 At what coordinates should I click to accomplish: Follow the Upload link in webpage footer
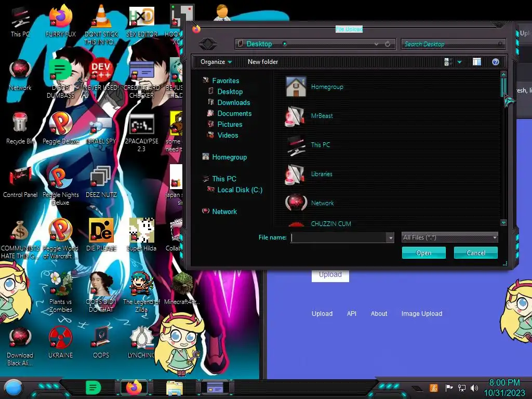322,313
